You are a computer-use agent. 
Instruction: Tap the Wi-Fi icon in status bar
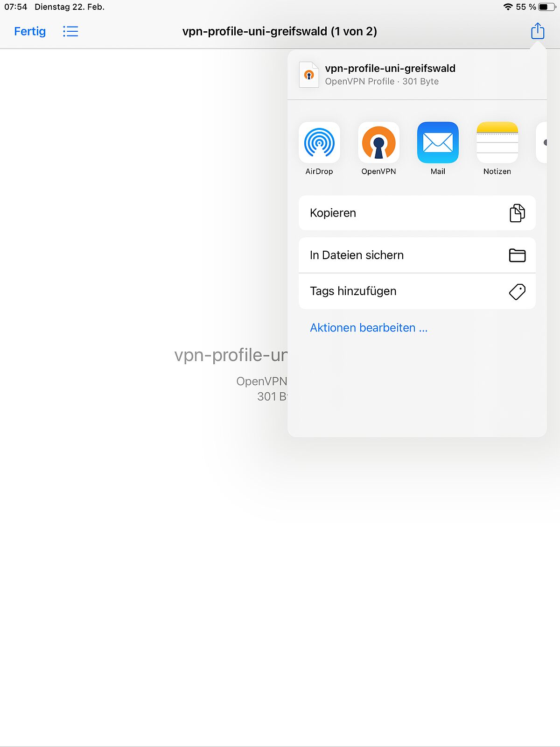pos(508,7)
